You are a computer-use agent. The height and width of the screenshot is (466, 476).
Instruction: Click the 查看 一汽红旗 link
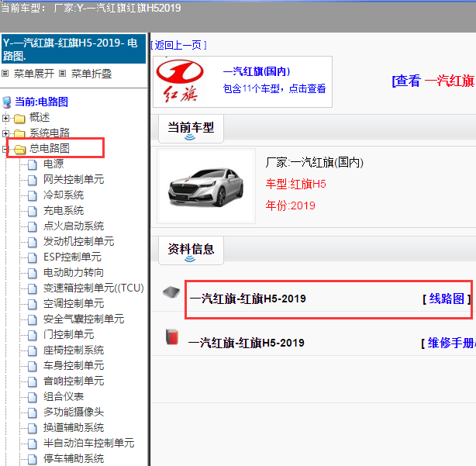(434, 81)
